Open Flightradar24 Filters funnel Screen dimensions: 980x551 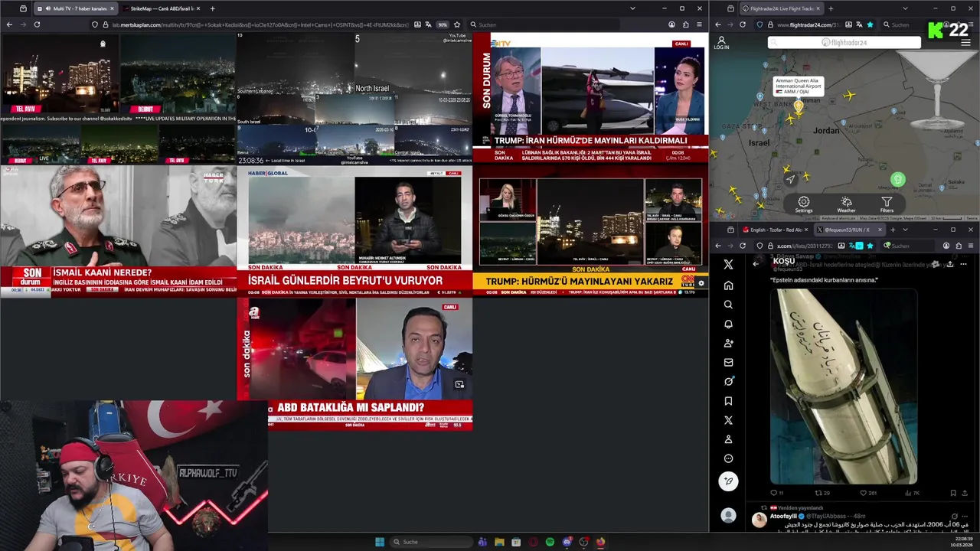pyautogui.click(x=887, y=204)
